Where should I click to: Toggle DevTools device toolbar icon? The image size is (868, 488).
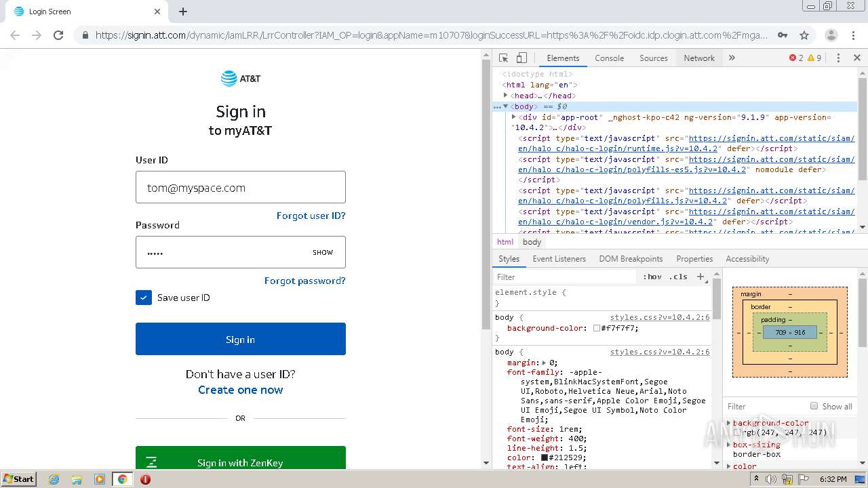pyautogui.click(x=521, y=58)
